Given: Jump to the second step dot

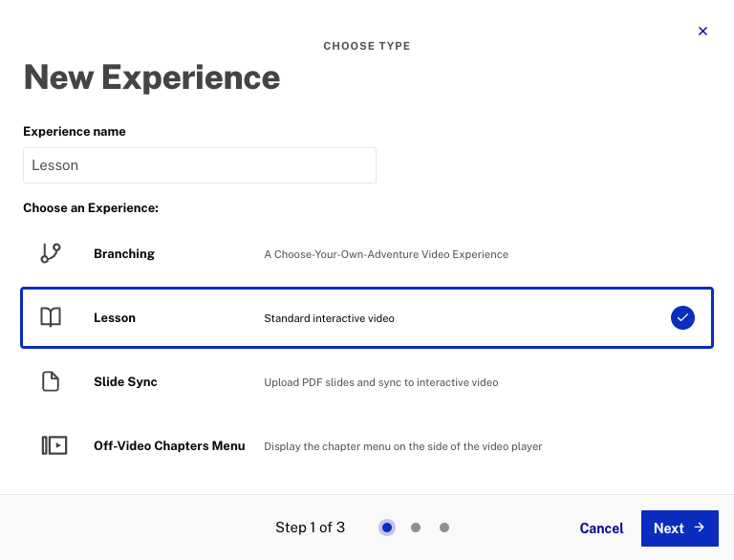Looking at the screenshot, I should pyautogui.click(x=415, y=528).
